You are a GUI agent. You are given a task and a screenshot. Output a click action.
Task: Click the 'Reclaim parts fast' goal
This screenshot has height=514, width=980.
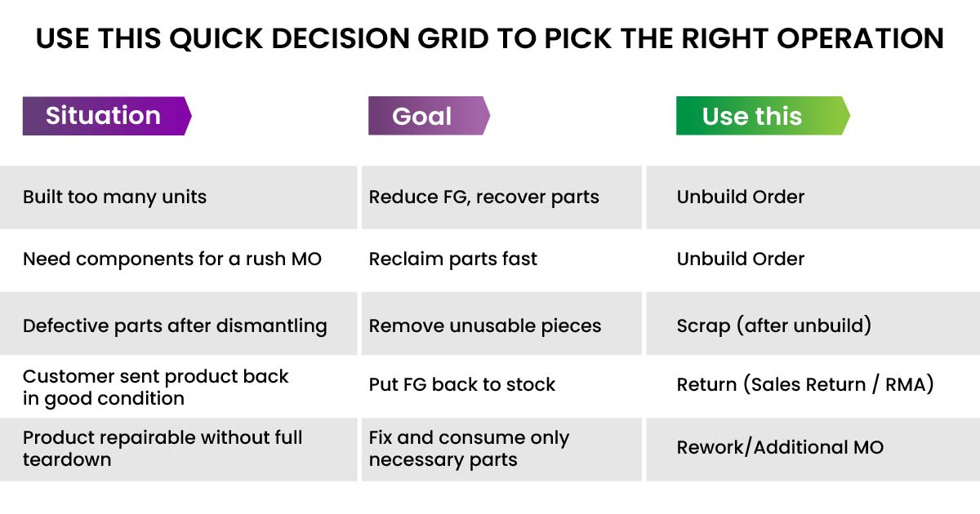tap(452, 259)
